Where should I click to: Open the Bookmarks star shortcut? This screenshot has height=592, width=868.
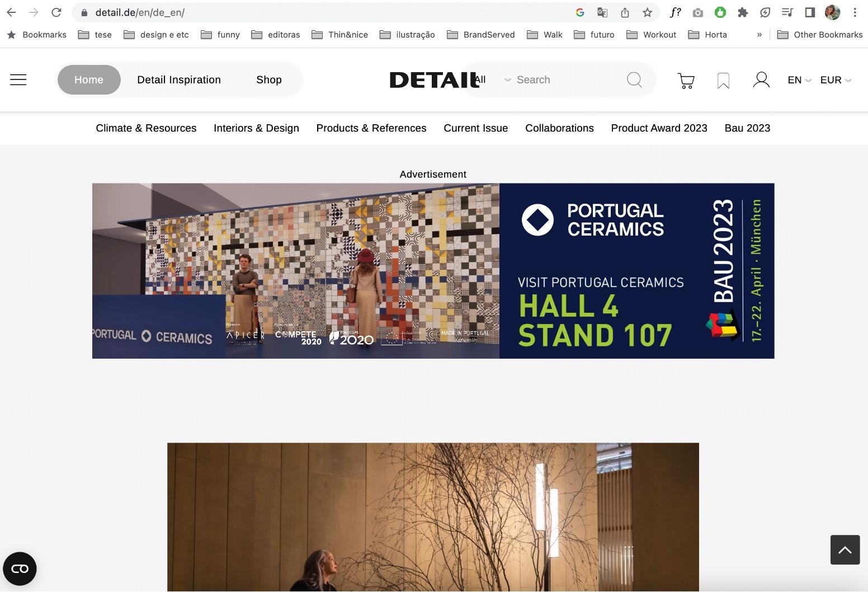click(x=36, y=35)
